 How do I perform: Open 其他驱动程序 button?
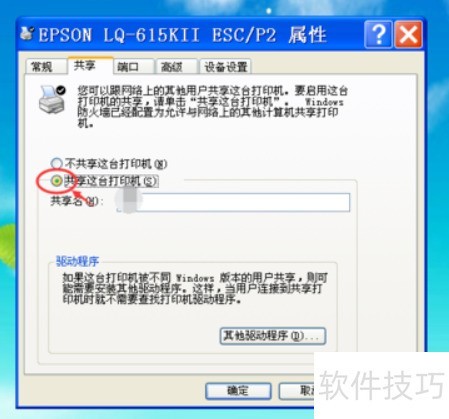(x=273, y=336)
